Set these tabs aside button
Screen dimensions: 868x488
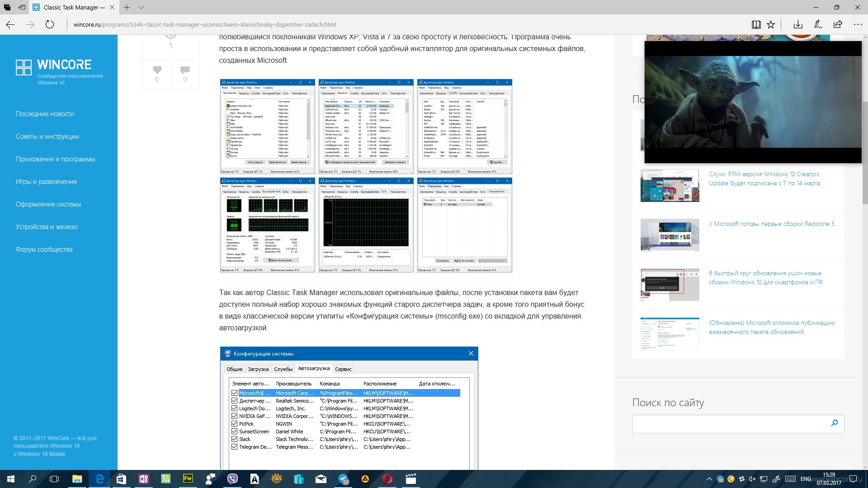pyautogui.click(x=22, y=7)
